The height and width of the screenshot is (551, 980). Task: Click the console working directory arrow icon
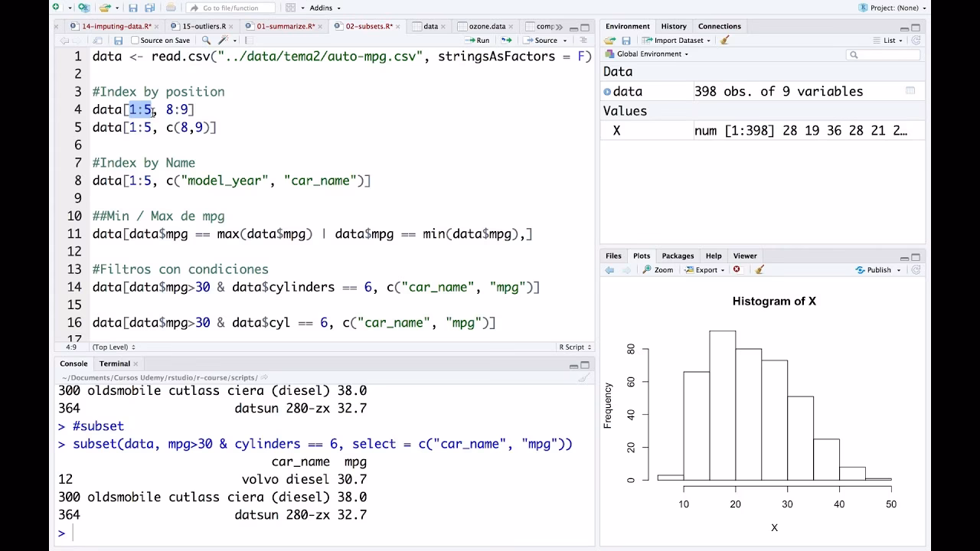(x=265, y=377)
